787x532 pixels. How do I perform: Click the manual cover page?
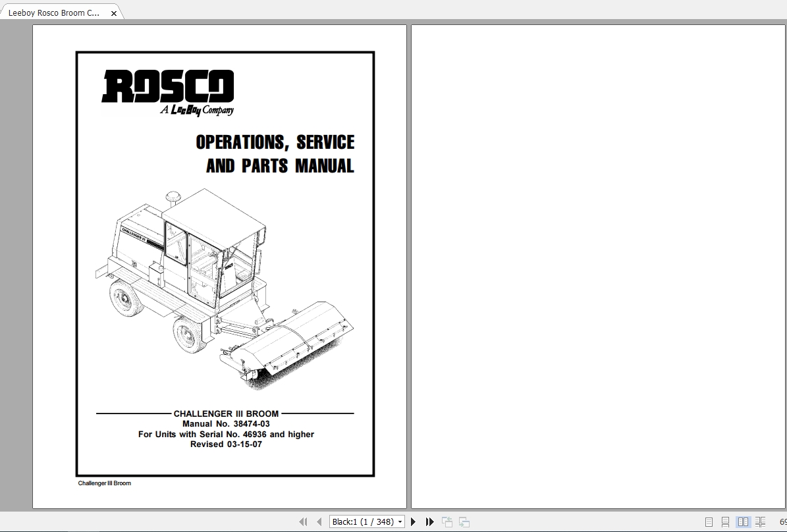coord(219,267)
